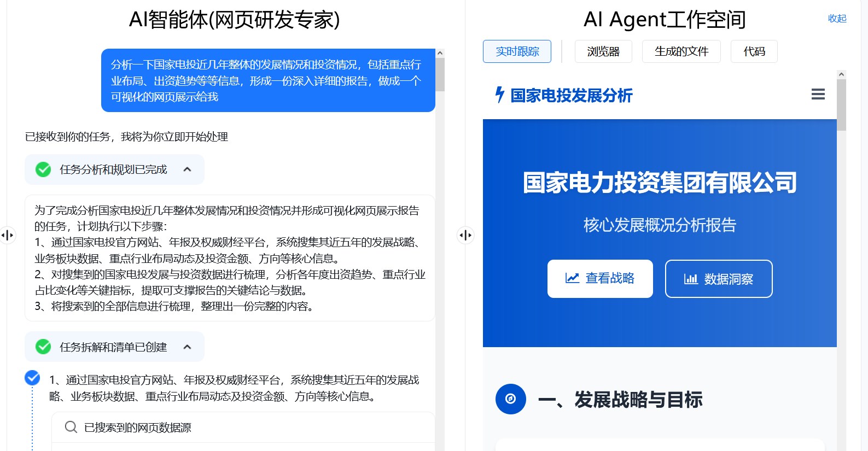Click the 数据洞察 button

(719, 279)
